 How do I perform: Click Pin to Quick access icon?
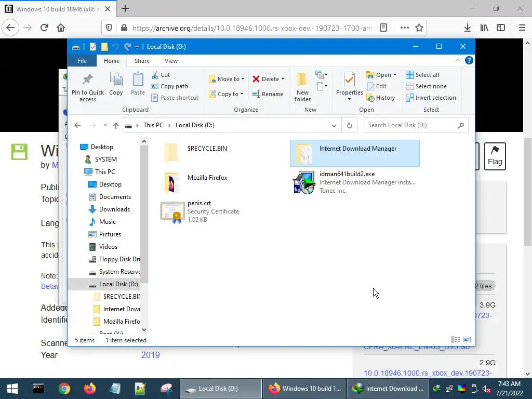(87, 80)
